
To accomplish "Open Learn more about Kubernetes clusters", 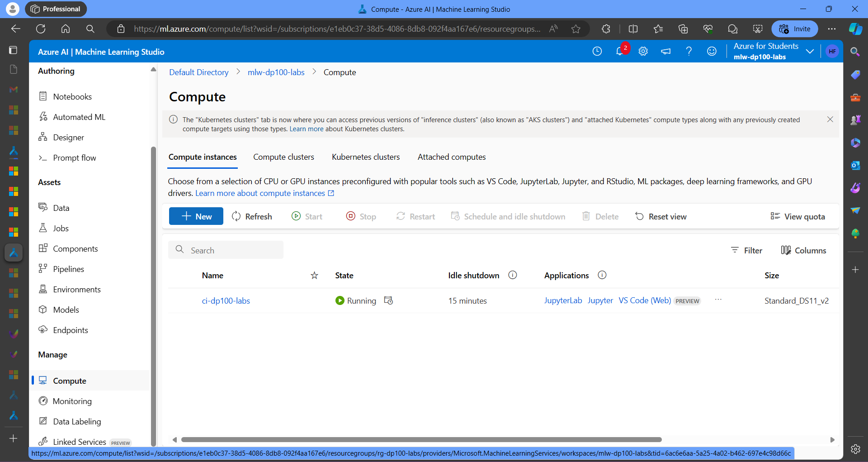I will (307, 129).
